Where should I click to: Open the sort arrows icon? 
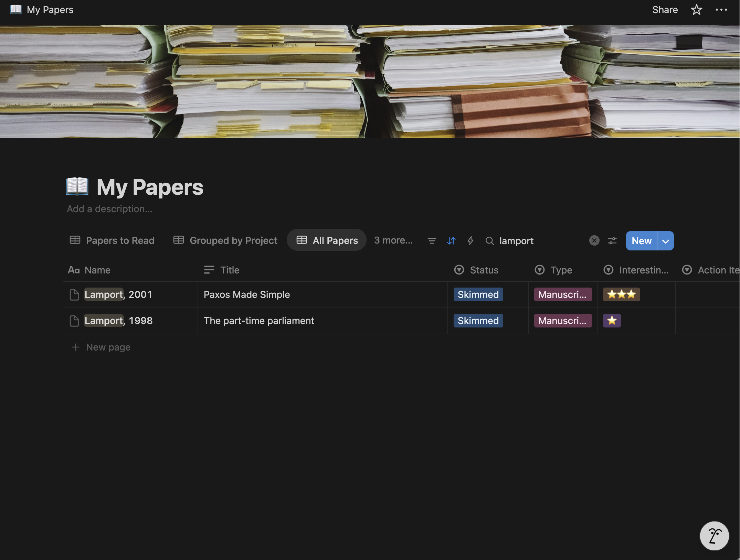[x=451, y=241]
